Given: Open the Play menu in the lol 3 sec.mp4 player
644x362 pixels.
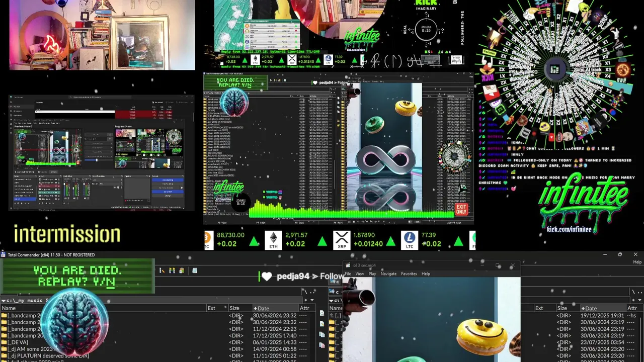Looking at the screenshot, I should point(372,274).
